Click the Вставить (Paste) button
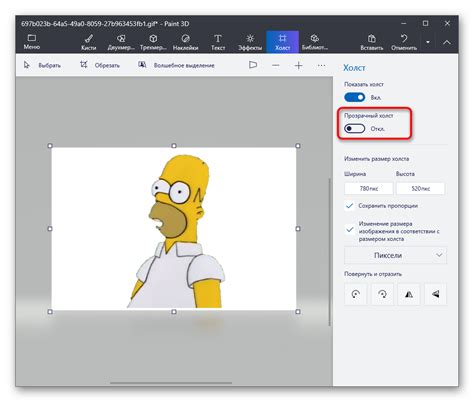474x402 pixels. pos(372,42)
